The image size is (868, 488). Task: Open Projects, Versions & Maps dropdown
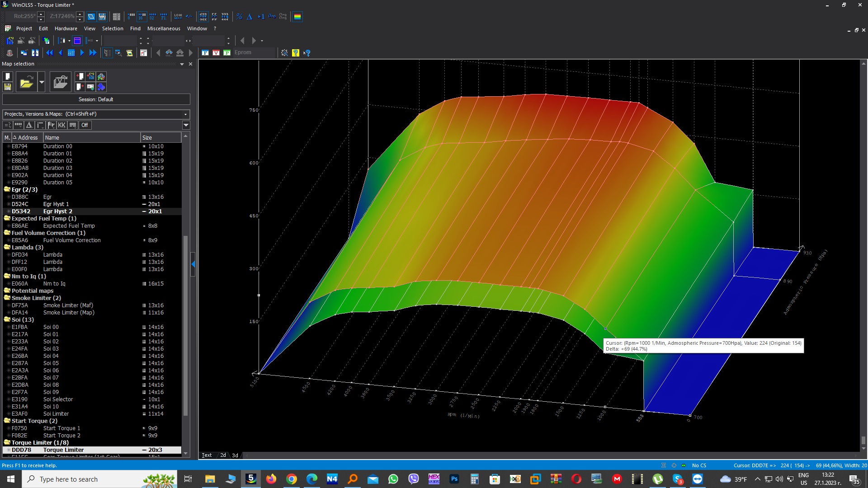click(185, 114)
